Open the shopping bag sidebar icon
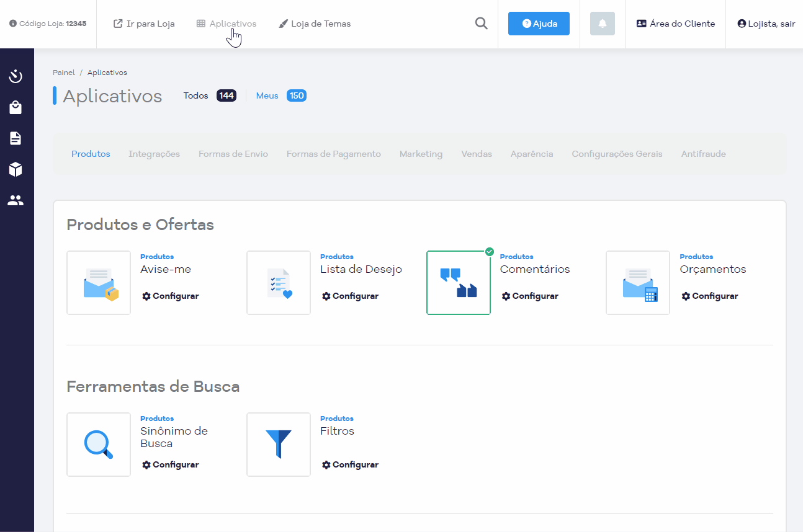The width and height of the screenshot is (803, 532). tap(16, 107)
